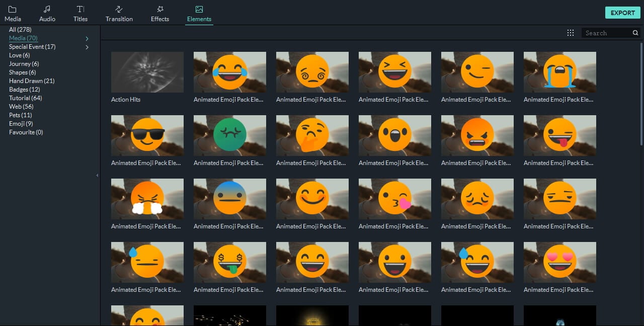Screen dimensions: 644x326
Task: Select the Elements tab
Action: point(199,14)
